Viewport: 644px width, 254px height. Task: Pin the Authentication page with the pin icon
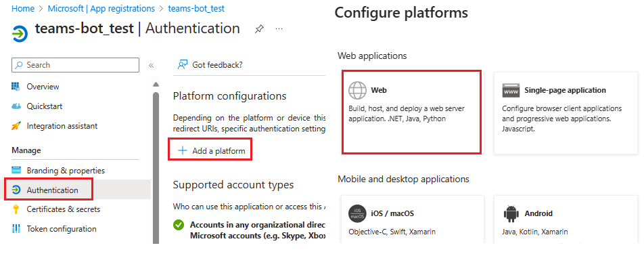point(259,29)
